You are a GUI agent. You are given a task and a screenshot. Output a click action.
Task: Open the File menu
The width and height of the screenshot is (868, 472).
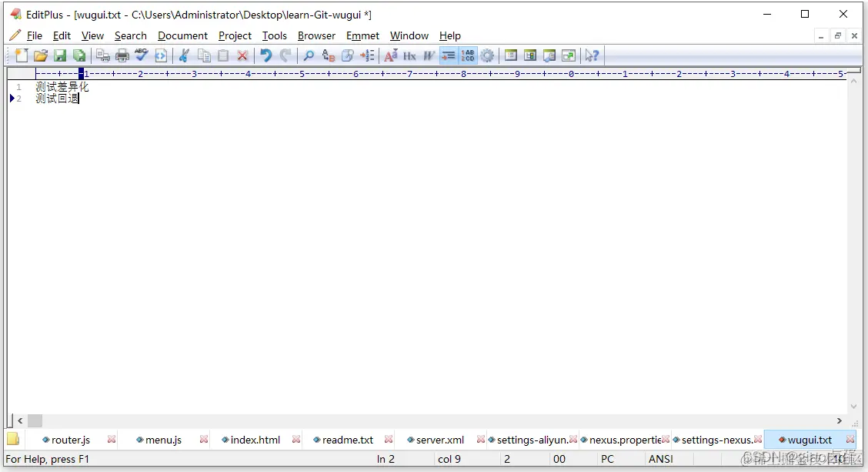[x=35, y=35]
